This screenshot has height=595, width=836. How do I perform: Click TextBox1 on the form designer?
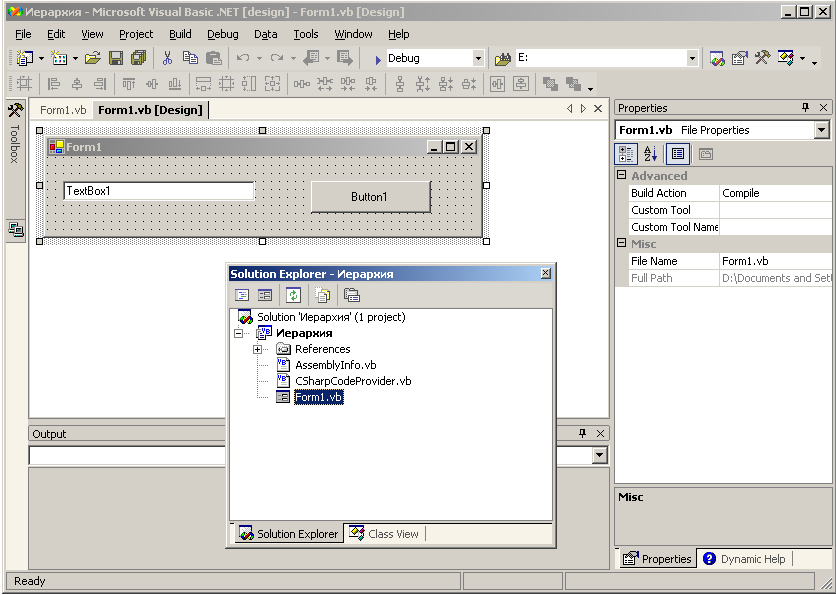[159, 191]
